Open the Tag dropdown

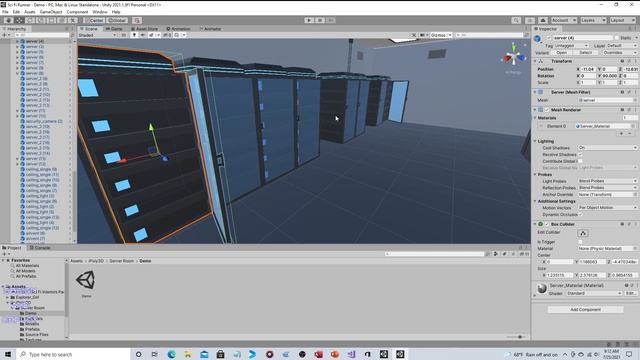[571, 46]
